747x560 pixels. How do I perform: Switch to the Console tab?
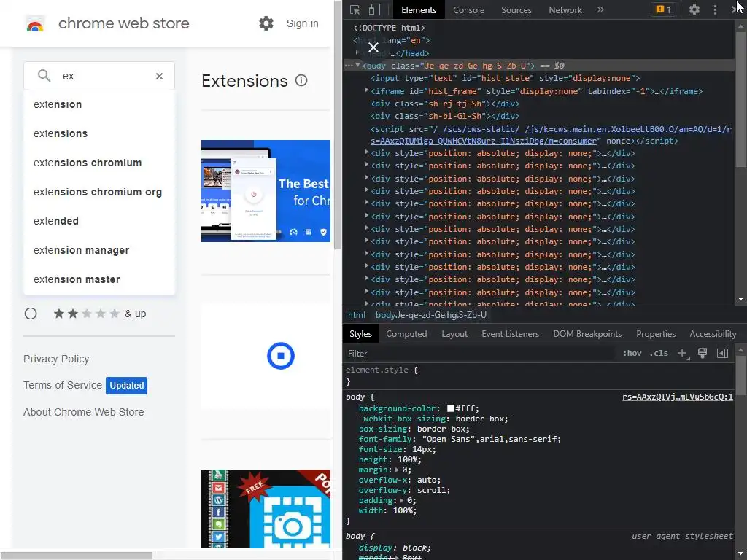(x=469, y=10)
